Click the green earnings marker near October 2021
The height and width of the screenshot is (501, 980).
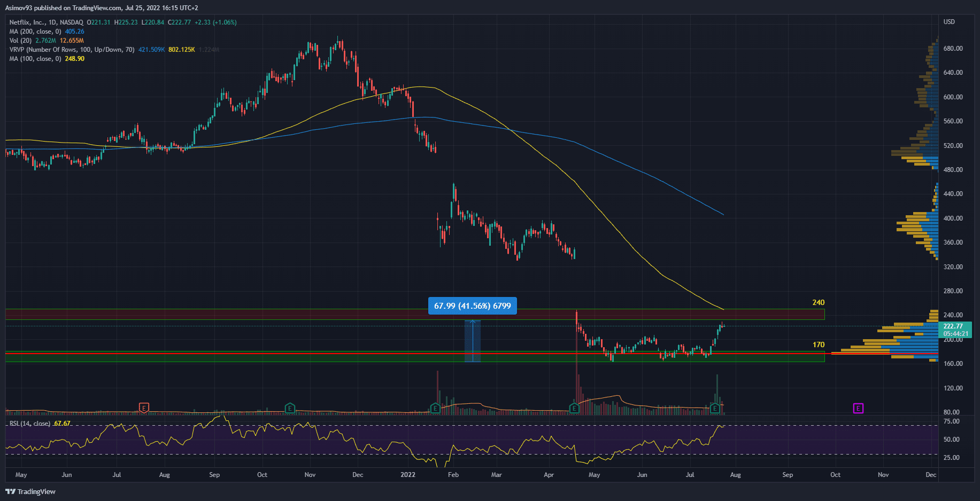[x=289, y=409]
